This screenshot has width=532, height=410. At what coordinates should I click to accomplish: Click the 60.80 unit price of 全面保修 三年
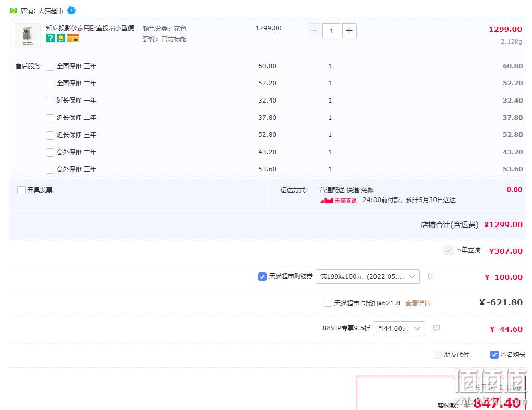point(268,66)
